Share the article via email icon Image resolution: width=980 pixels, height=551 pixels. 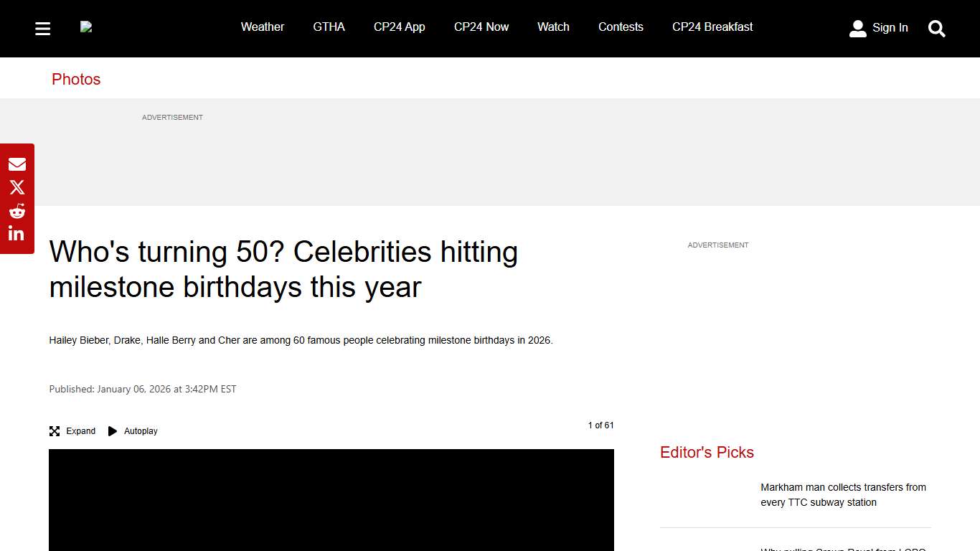tap(17, 164)
